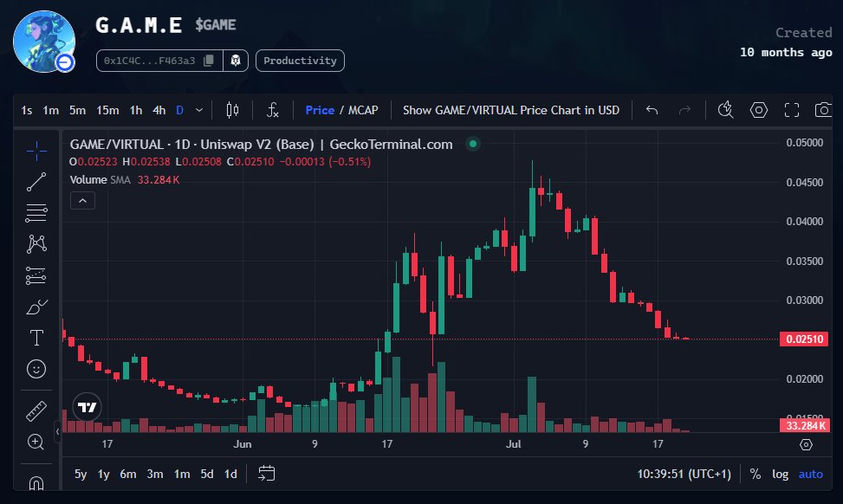Open the emoji icons tool
The width and height of the screenshot is (843, 504).
tap(36, 369)
